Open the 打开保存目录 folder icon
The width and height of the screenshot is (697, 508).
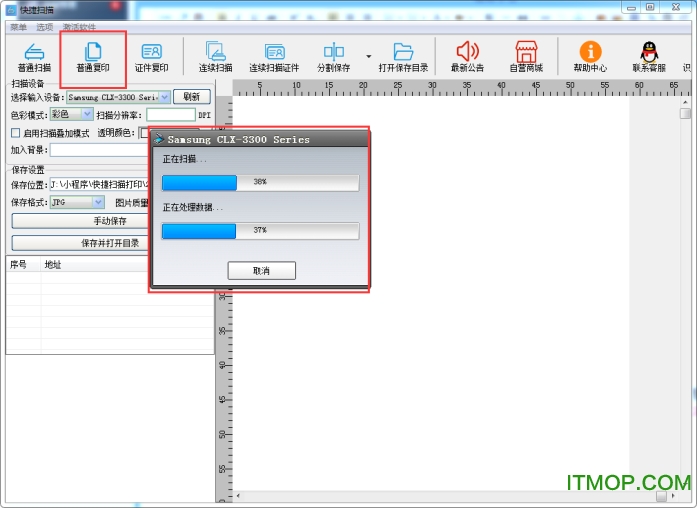pyautogui.click(x=404, y=52)
